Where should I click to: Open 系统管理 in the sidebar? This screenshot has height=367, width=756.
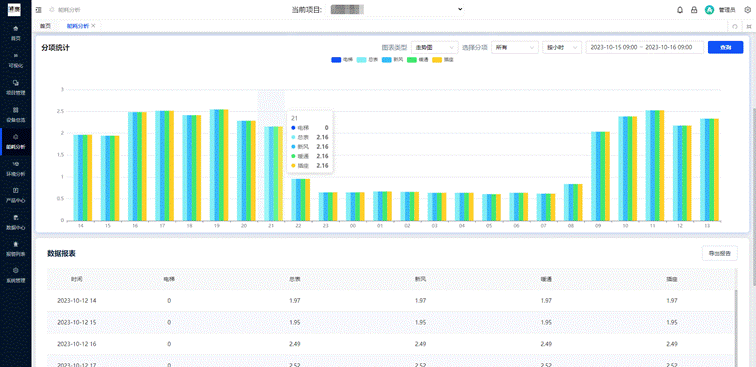pyautogui.click(x=15, y=275)
